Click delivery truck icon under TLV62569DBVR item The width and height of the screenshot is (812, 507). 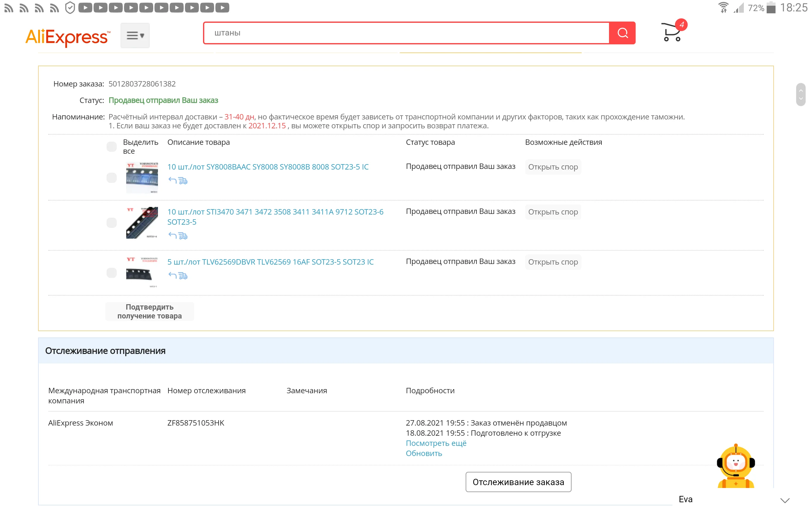click(183, 276)
